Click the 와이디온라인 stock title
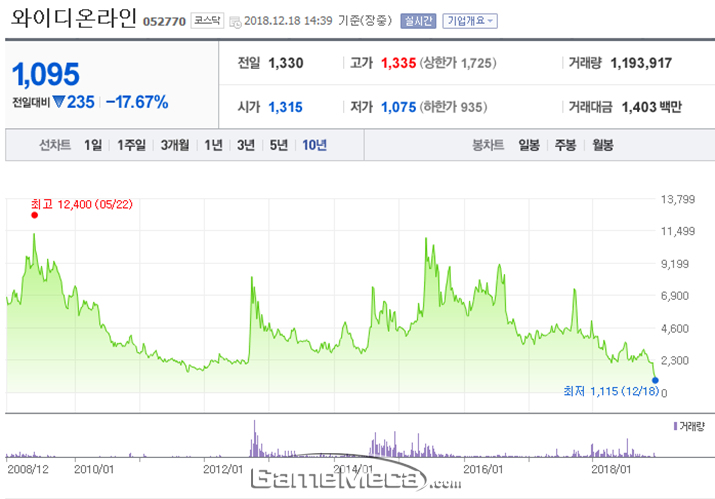Screen dimensions: 715x499 [73, 19]
